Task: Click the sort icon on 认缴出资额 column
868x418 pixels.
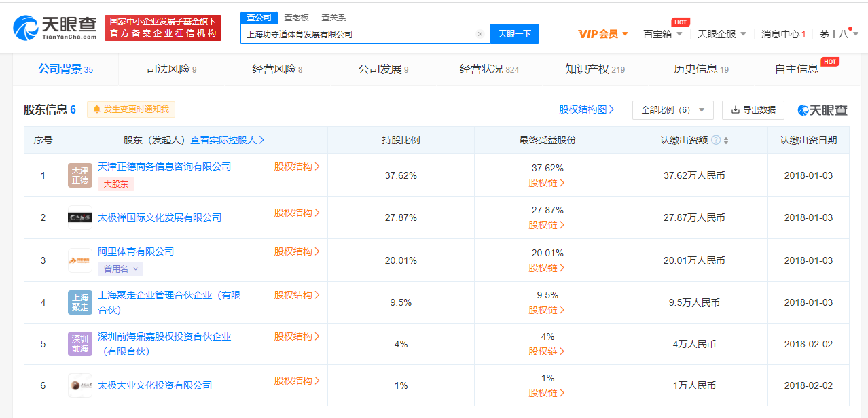Action: click(x=726, y=141)
